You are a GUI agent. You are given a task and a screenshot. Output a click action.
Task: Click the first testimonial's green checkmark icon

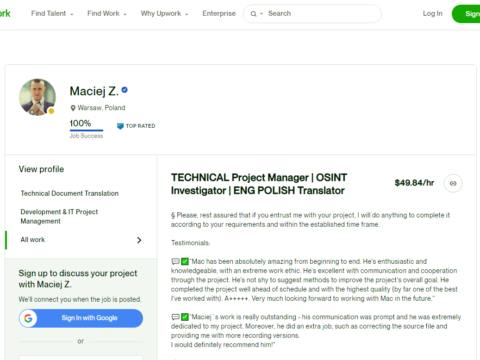tap(185, 261)
